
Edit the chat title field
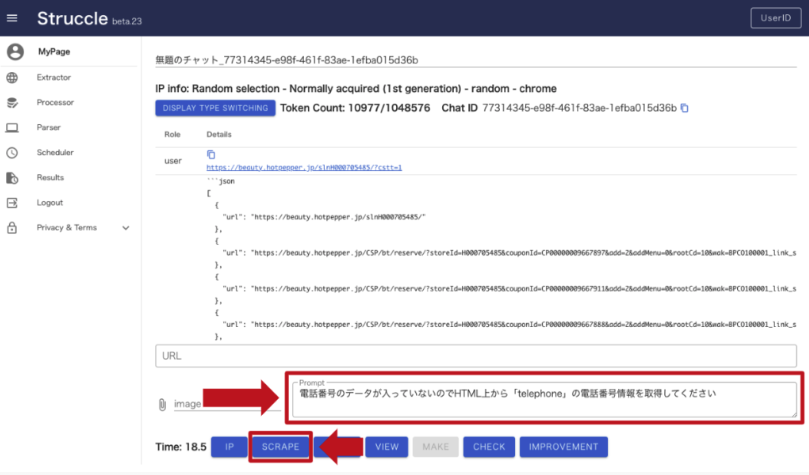coord(476,60)
